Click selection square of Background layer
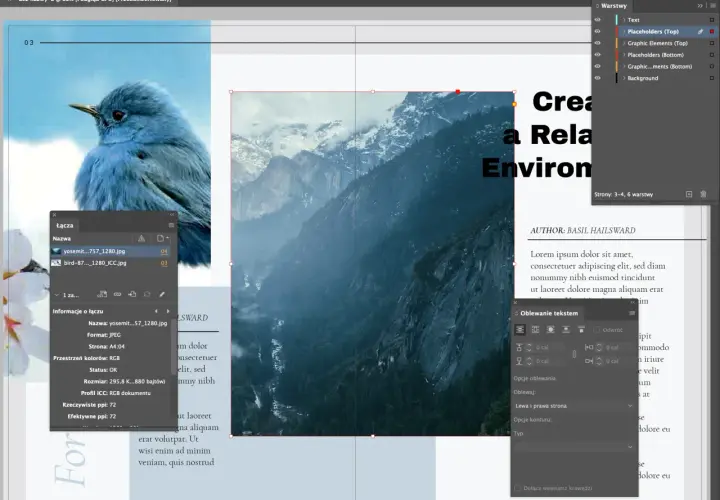The height and width of the screenshot is (500, 720). click(x=712, y=78)
